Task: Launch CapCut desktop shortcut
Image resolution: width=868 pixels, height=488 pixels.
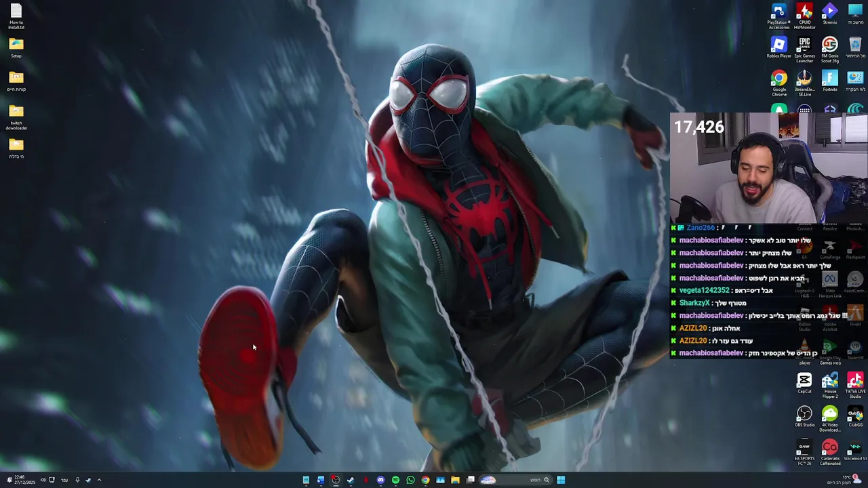Action: (x=804, y=384)
